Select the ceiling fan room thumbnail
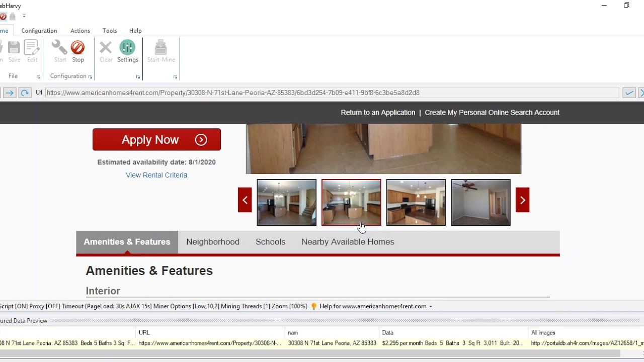 480,202
